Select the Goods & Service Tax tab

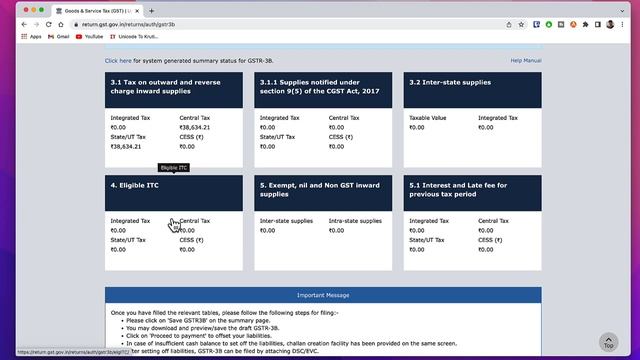coord(98,11)
